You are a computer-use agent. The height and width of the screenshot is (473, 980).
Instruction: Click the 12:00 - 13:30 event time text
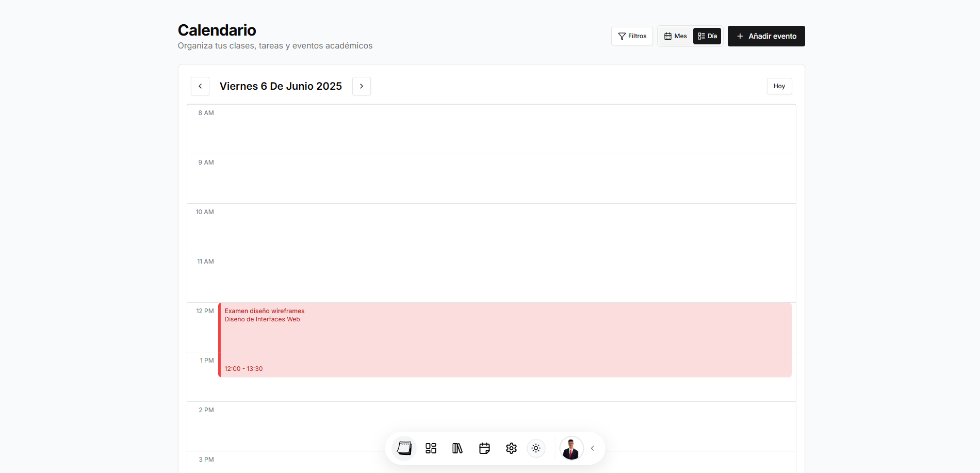(243, 369)
